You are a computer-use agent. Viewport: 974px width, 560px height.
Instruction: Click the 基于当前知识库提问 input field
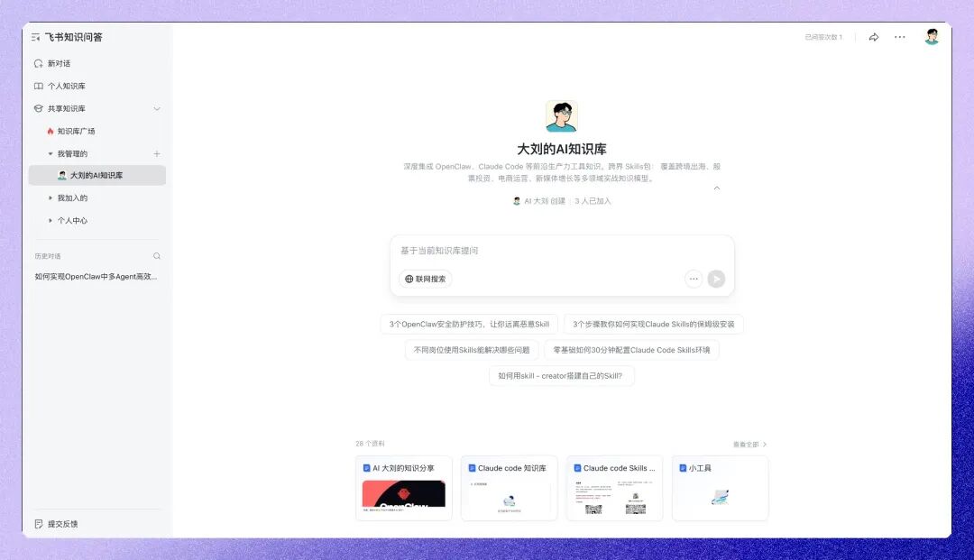(505, 252)
